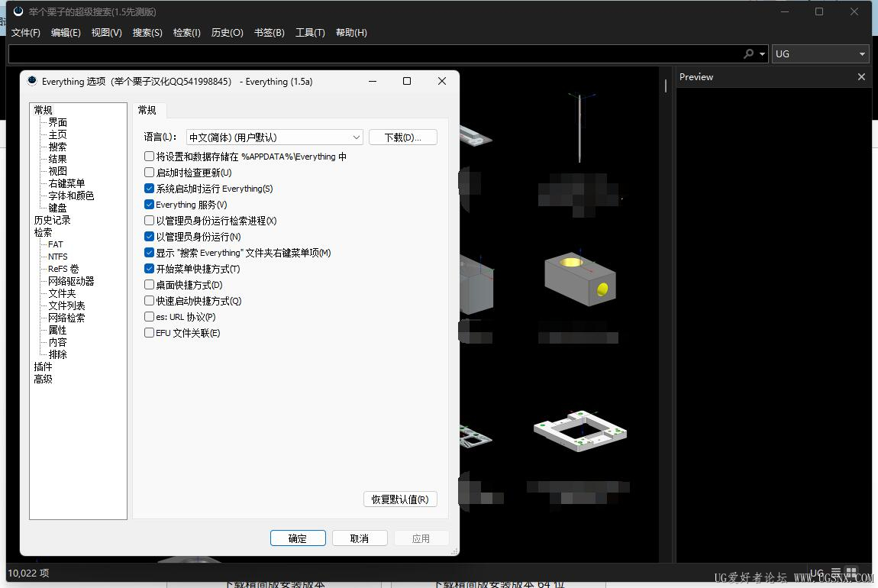Open the UG filter dropdown

point(820,53)
